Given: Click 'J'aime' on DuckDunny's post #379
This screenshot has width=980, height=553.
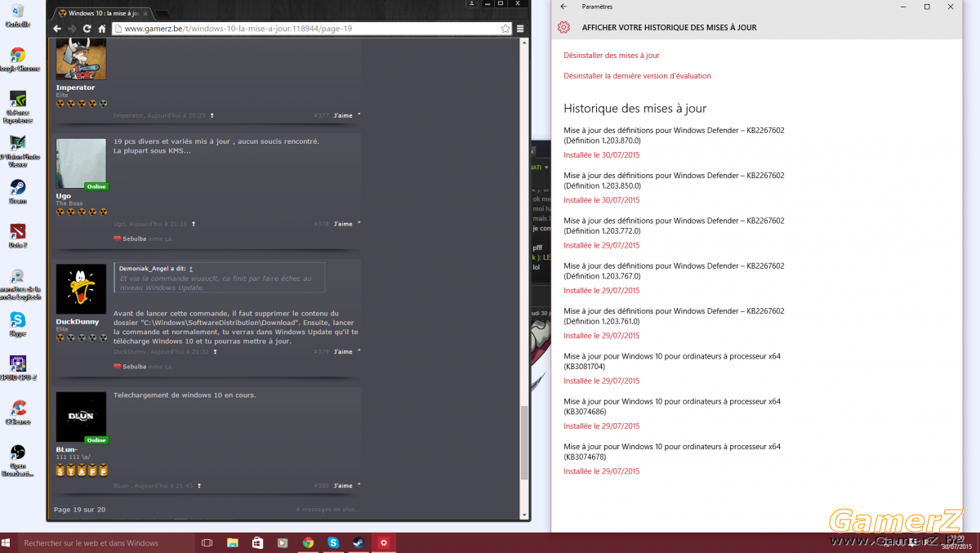Looking at the screenshot, I should [343, 352].
